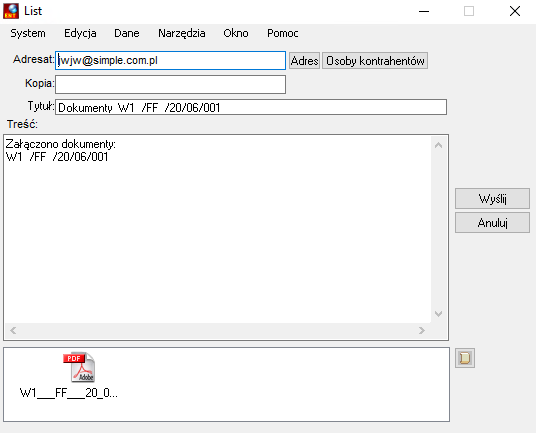
Task: Focus the Adresat email field
Action: 171,60
